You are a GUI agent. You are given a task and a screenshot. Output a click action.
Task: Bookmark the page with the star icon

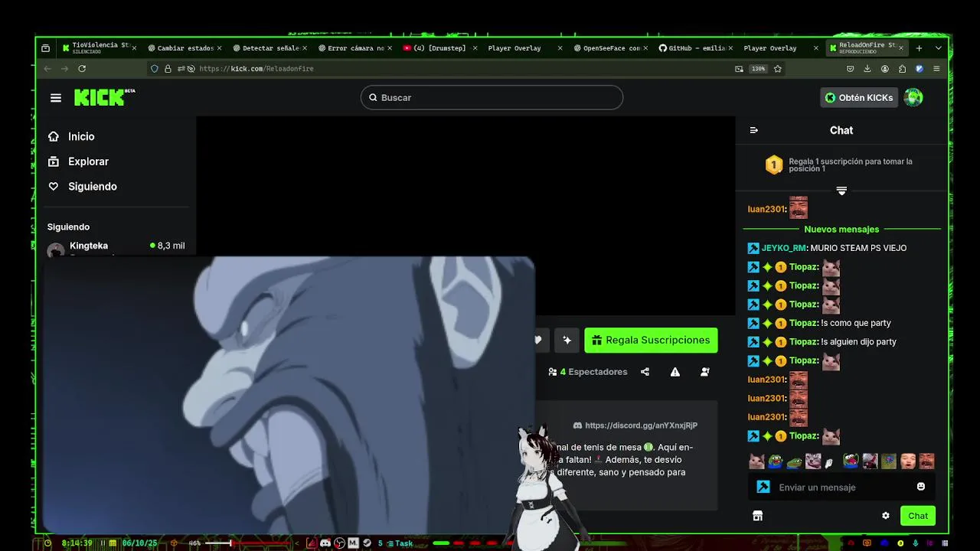coord(778,69)
